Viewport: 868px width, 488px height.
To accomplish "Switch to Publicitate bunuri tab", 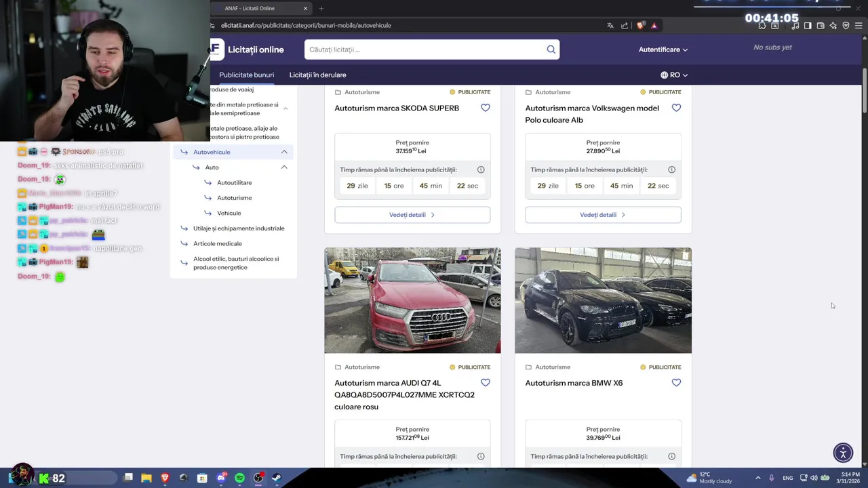I will click(x=247, y=75).
